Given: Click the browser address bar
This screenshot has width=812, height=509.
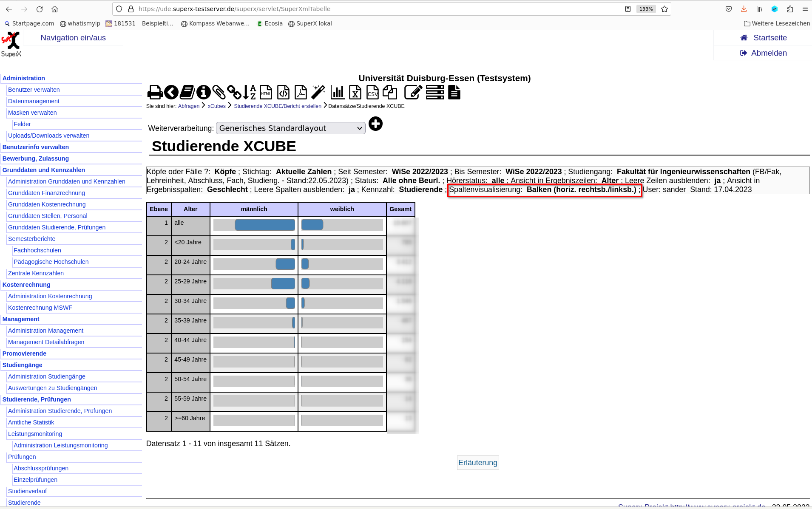Looking at the screenshot, I should tap(374, 9).
